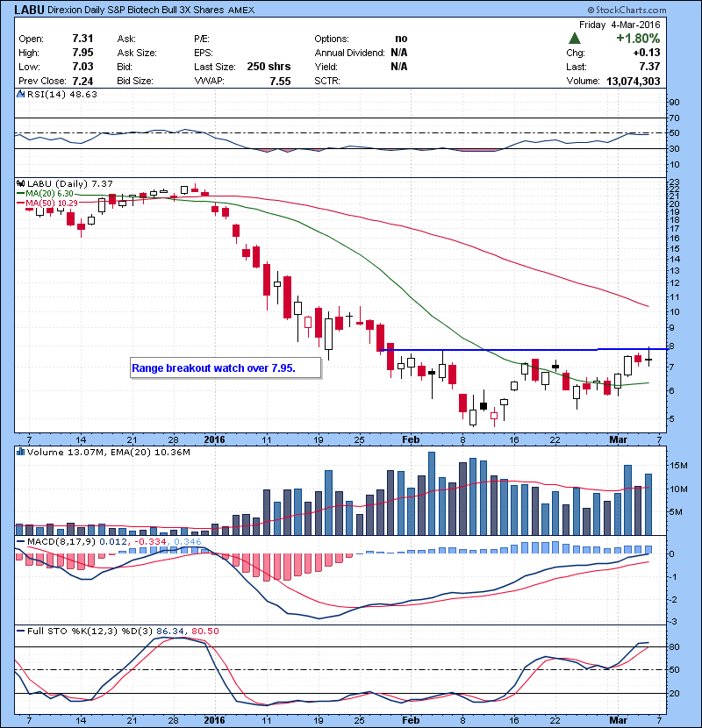Click the Stochastic 86.34 %K value
702x728 pixels.
coord(168,631)
